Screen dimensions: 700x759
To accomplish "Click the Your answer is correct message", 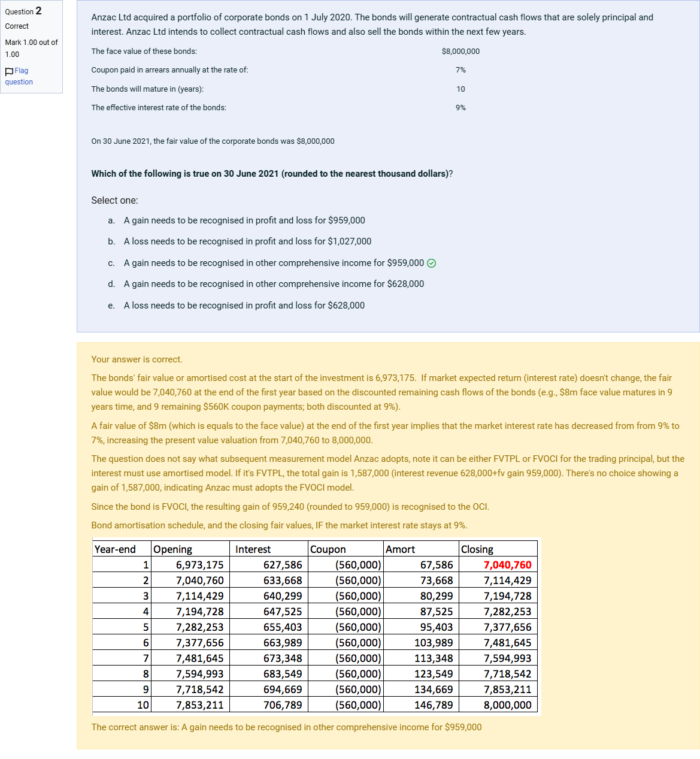I will [x=137, y=359].
